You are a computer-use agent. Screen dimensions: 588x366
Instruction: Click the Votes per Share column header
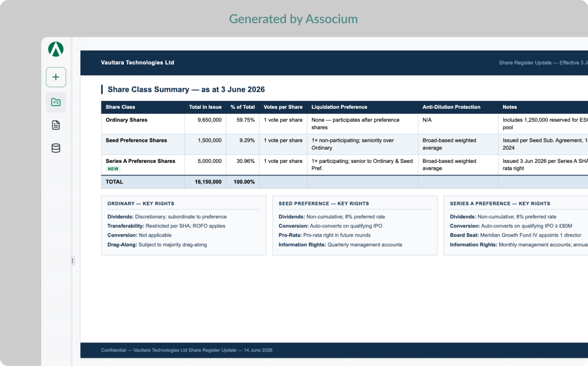click(x=283, y=107)
